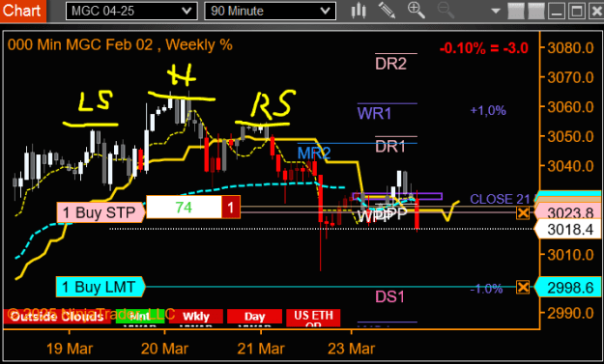Click the WR1 level label
604x364 pixels.
(374, 114)
